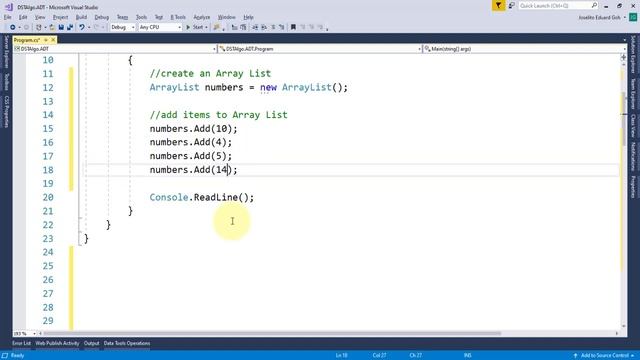The width and height of the screenshot is (640, 360).
Task: Open the editor zoom percentage dropdown
Action: coord(25,333)
